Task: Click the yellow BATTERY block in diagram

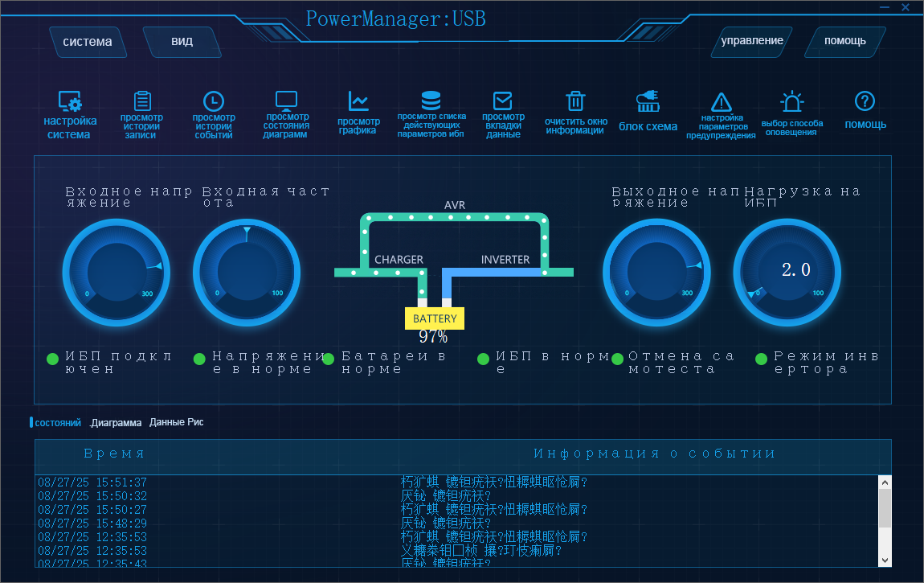Action: click(435, 318)
